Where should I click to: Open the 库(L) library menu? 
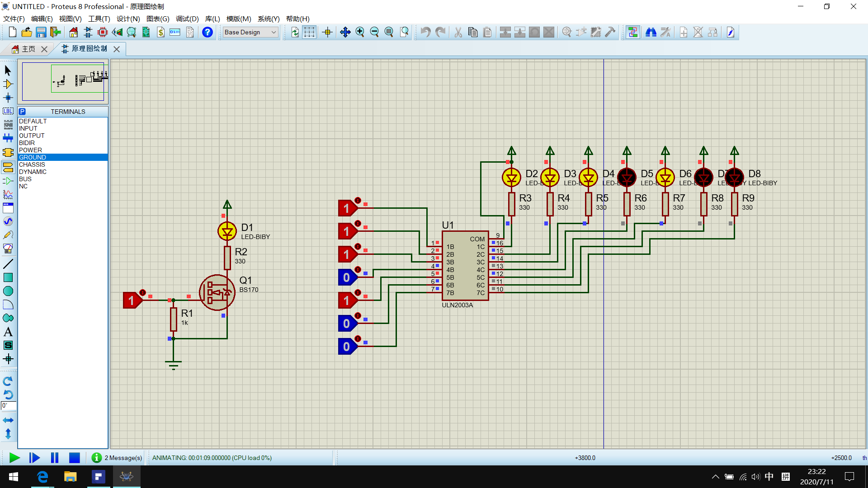coord(212,19)
